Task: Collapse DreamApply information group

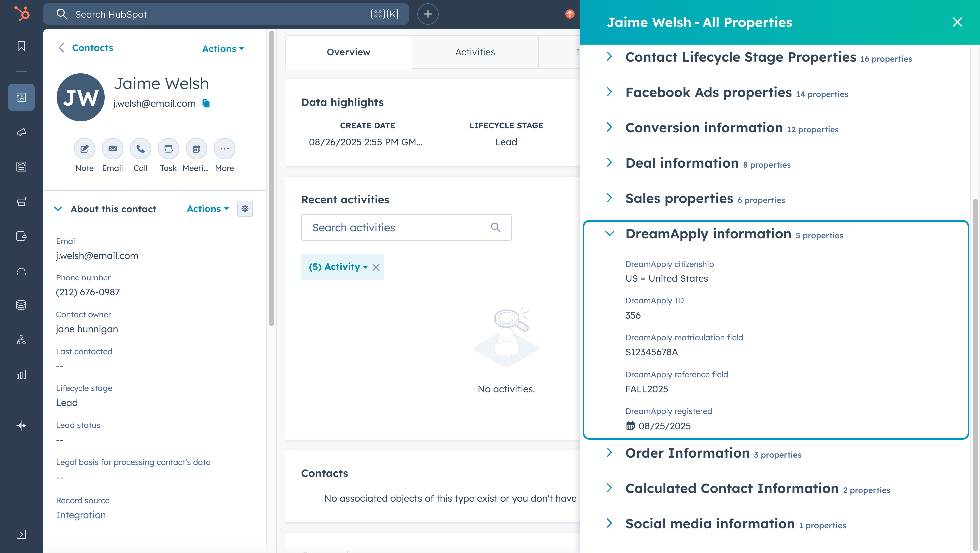Action: [x=609, y=233]
